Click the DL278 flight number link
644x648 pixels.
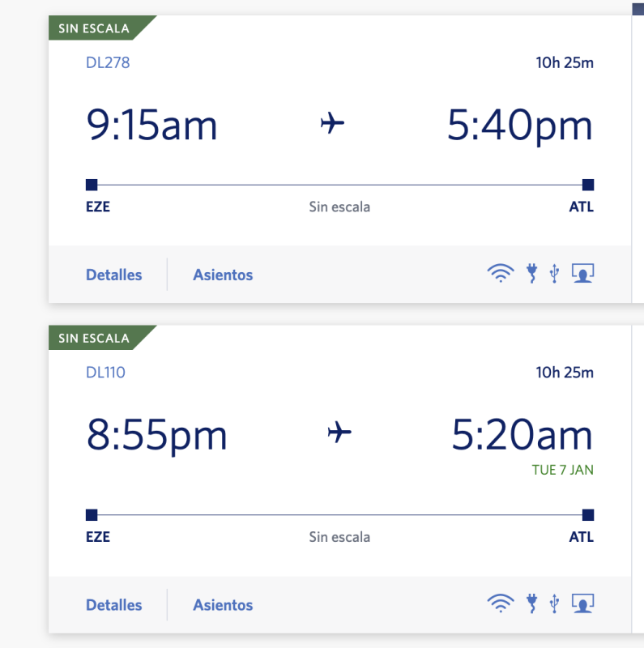coord(108,62)
